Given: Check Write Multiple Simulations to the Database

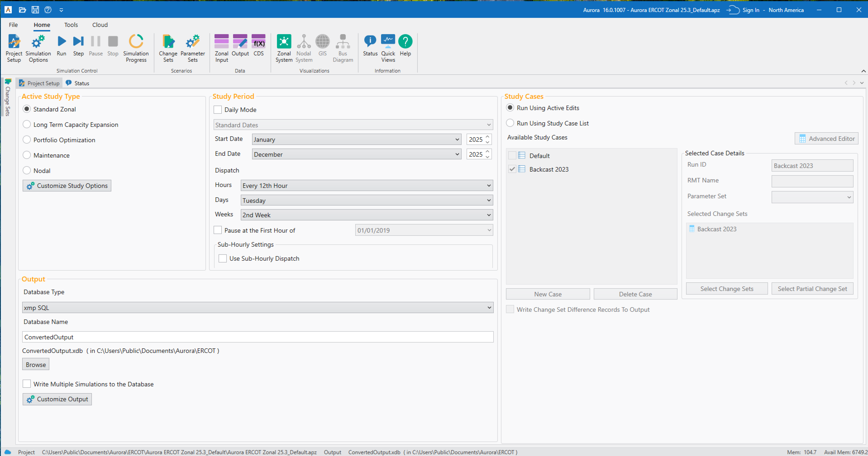Looking at the screenshot, I should (27, 384).
